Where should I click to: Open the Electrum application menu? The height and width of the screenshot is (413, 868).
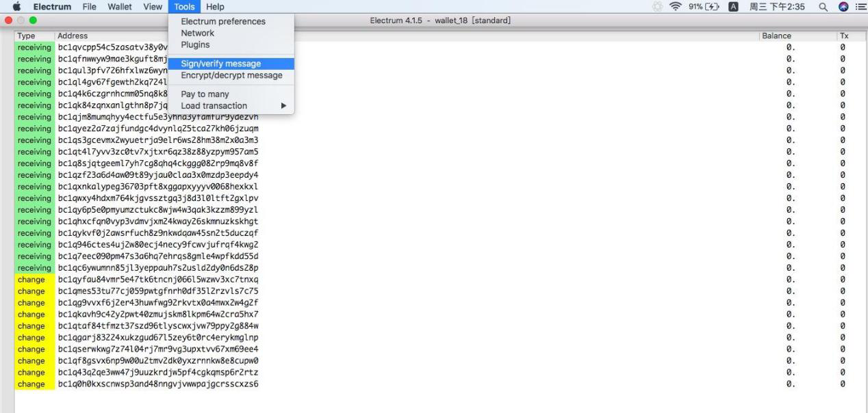coord(53,7)
